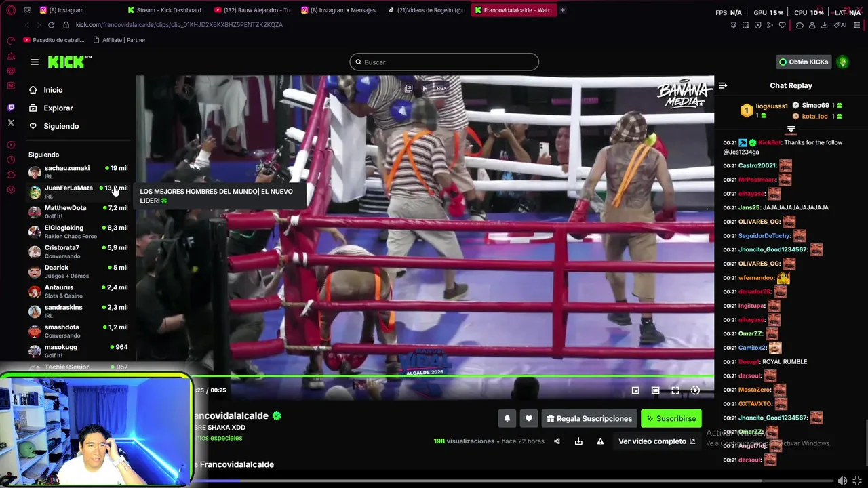Open playback speed settings on player
868x488 pixels.
[695, 390]
